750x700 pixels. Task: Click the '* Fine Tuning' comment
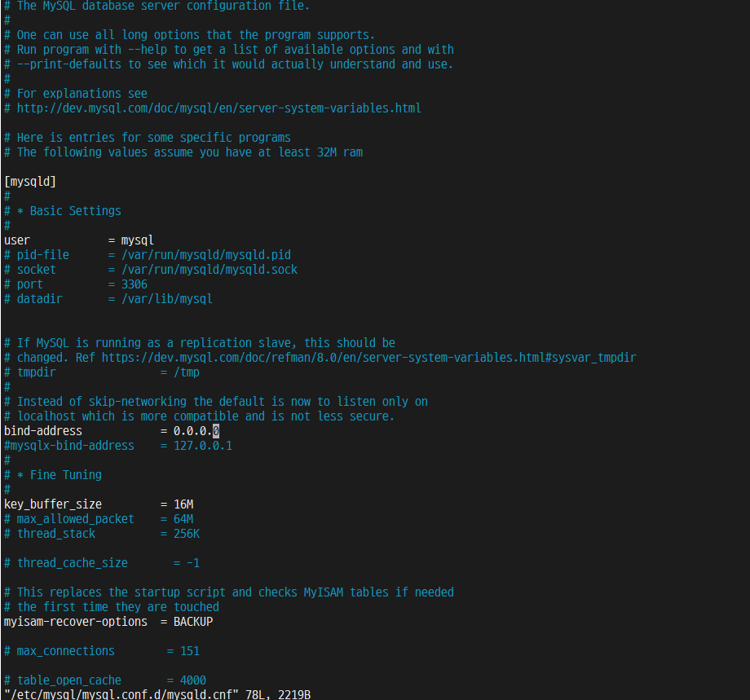[x=53, y=475]
